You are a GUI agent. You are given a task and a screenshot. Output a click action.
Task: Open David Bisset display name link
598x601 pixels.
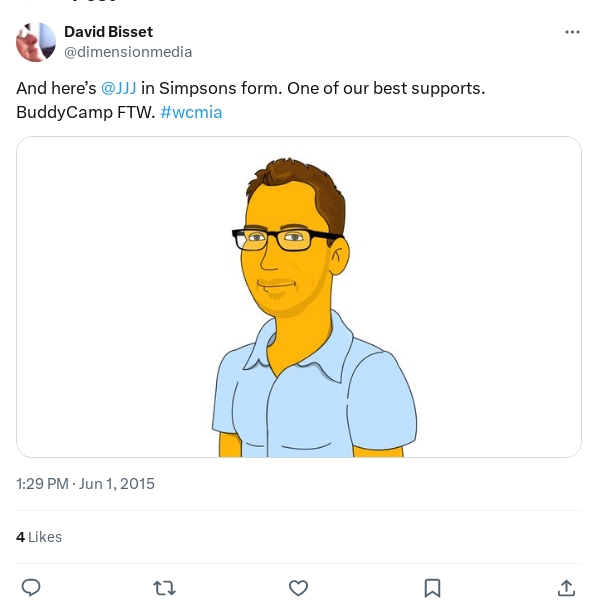coord(108,32)
